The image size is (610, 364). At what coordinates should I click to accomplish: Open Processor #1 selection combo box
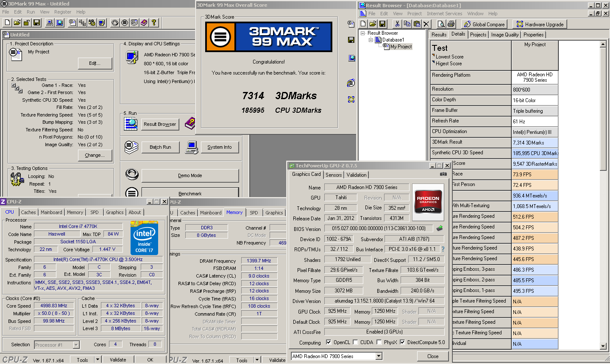57,345
